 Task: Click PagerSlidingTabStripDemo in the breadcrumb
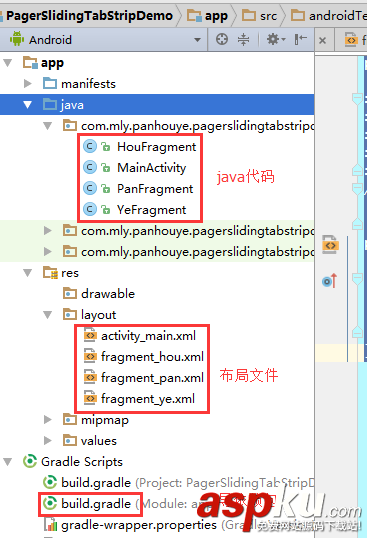tap(89, 16)
